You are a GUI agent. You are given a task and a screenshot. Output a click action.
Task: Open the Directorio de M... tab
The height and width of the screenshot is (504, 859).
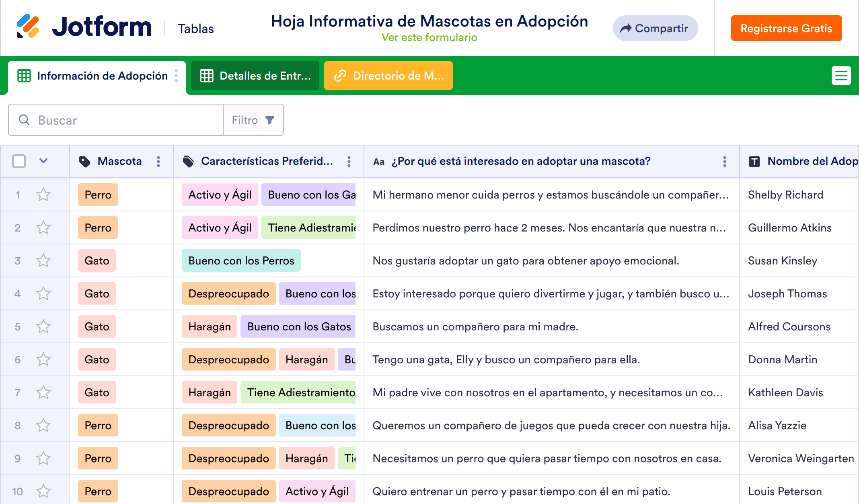[x=388, y=76]
